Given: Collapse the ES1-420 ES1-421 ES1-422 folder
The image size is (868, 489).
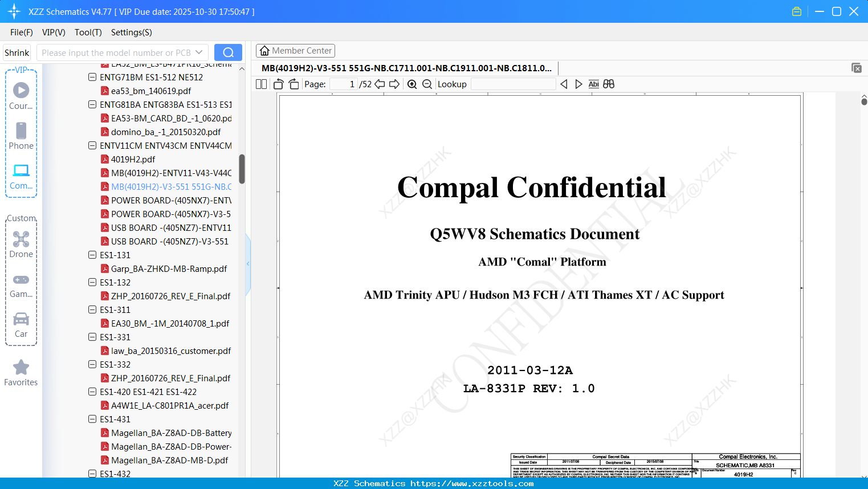Looking at the screenshot, I should 92,392.
